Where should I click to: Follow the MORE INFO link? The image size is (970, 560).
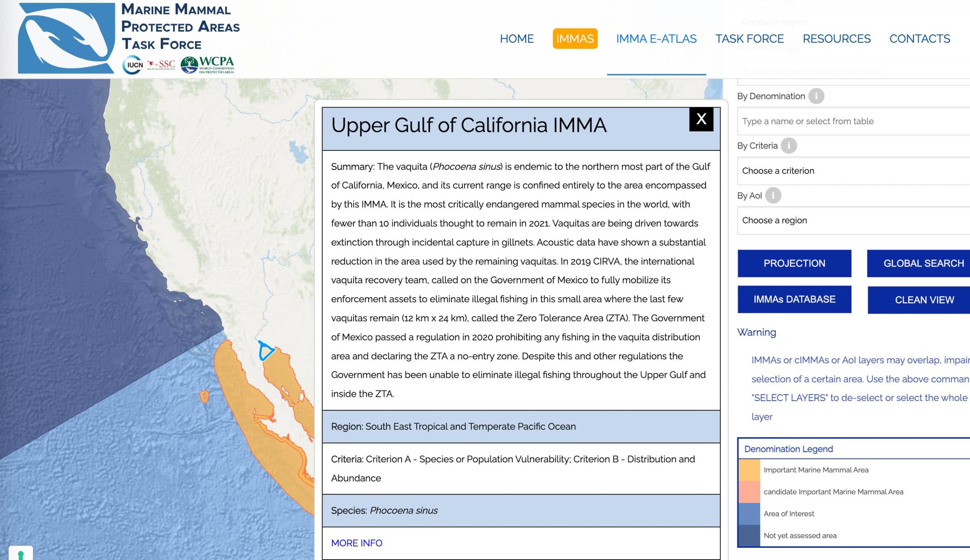tap(357, 543)
